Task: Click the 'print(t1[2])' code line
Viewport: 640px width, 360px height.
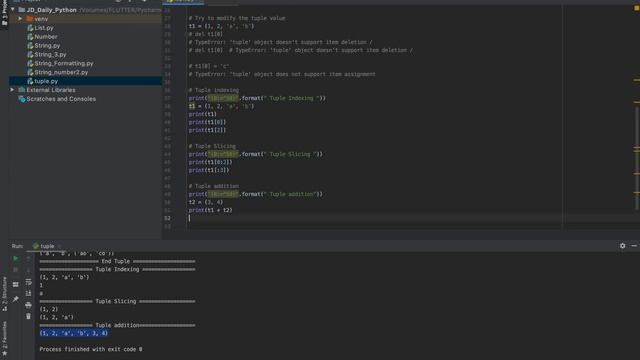Action: point(207,130)
